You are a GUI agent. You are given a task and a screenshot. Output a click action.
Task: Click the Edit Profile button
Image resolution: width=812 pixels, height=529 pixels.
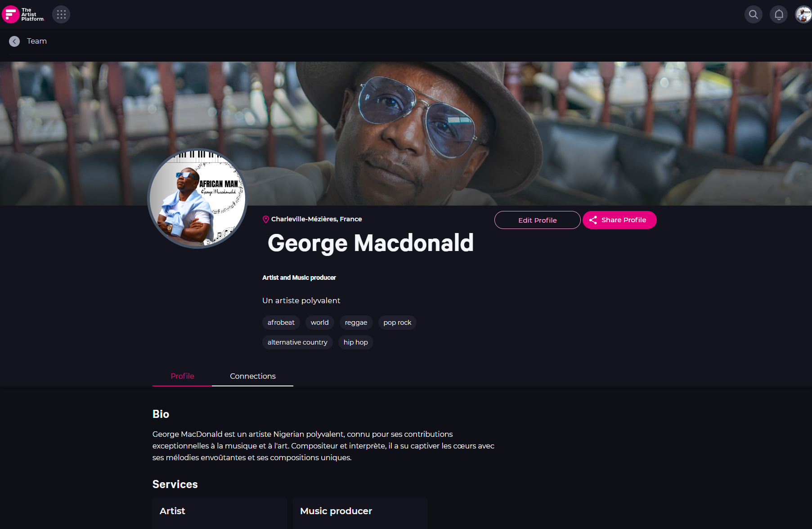click(538, 220)
